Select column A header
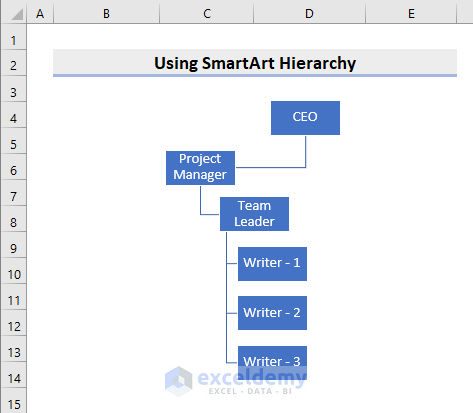Screen dimensions: 473x413 pos(40,13)
